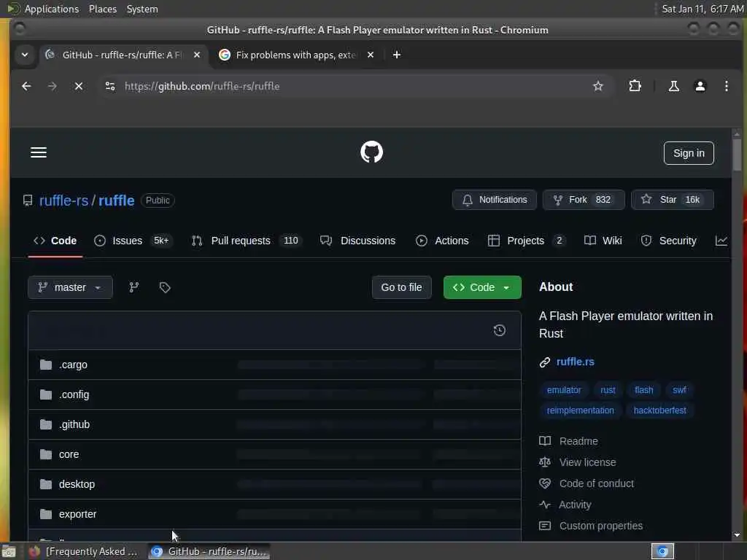View tags icon in repository toolbar

point(165,287)
